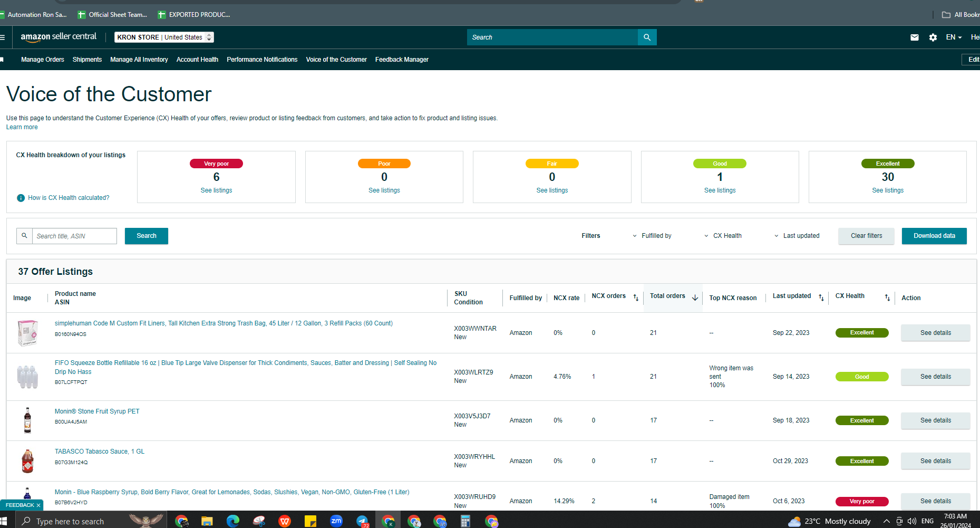Open the Automation Ron Sa... sheet bookmark
The width and height of the screenshot is (980, 528).
coord(34,15)
